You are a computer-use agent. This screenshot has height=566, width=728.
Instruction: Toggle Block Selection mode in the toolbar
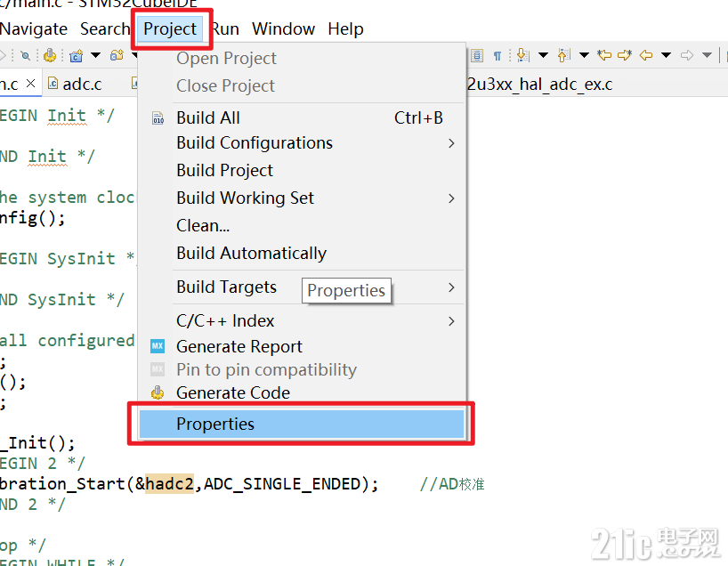pos(477,56)
